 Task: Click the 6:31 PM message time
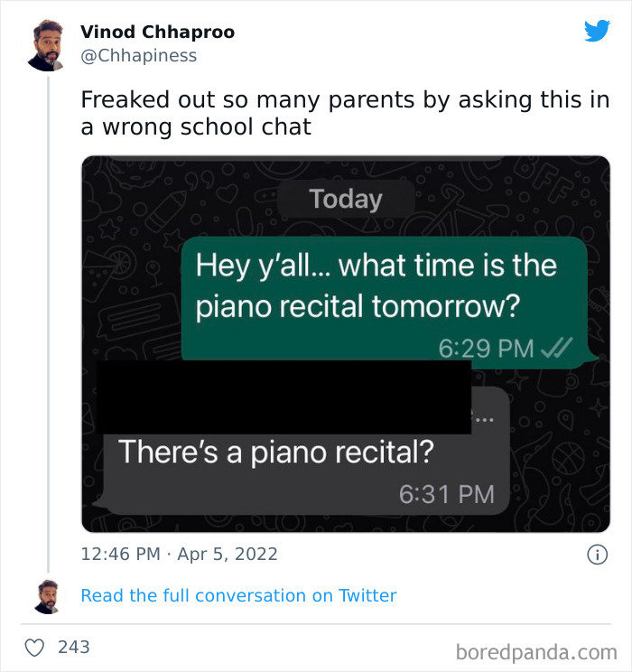click(446, 494)
